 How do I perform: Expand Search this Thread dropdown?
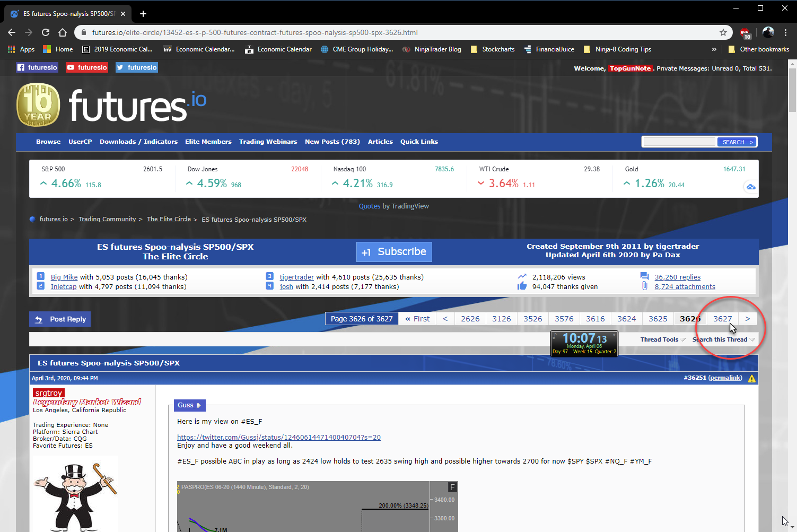pos(724,339)
